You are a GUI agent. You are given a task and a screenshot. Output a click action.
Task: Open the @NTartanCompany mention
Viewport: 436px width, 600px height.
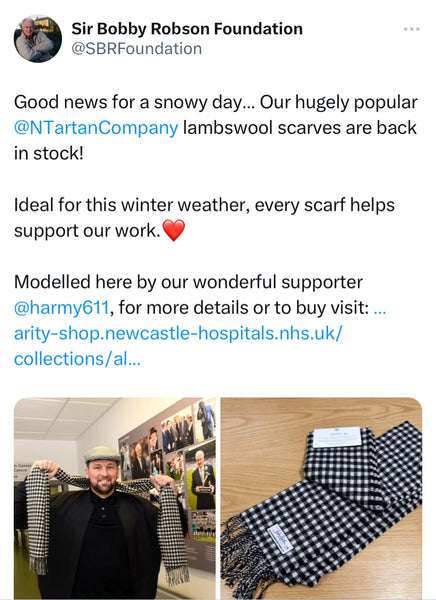(x=96, y=128)
